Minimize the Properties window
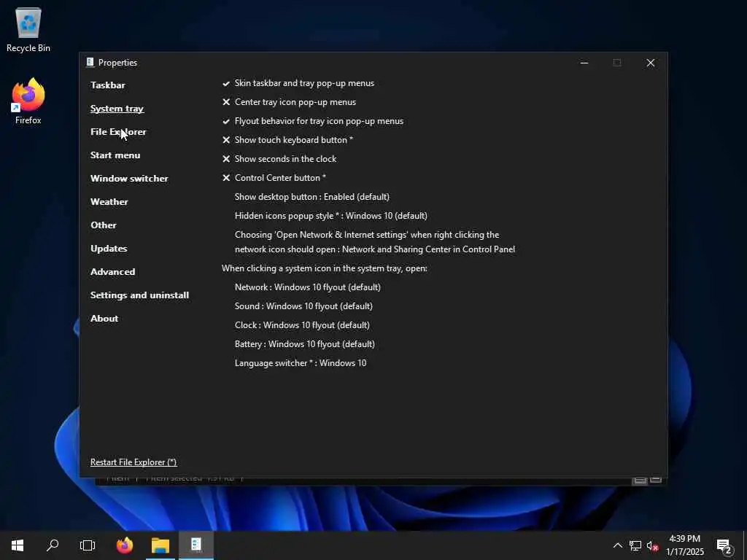 (584, 63)
